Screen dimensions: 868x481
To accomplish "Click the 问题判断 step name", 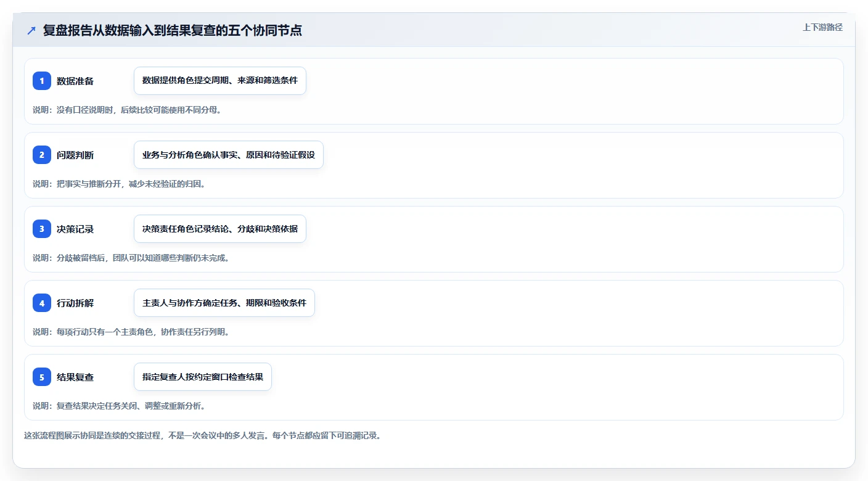I will (x=75, y=155).
